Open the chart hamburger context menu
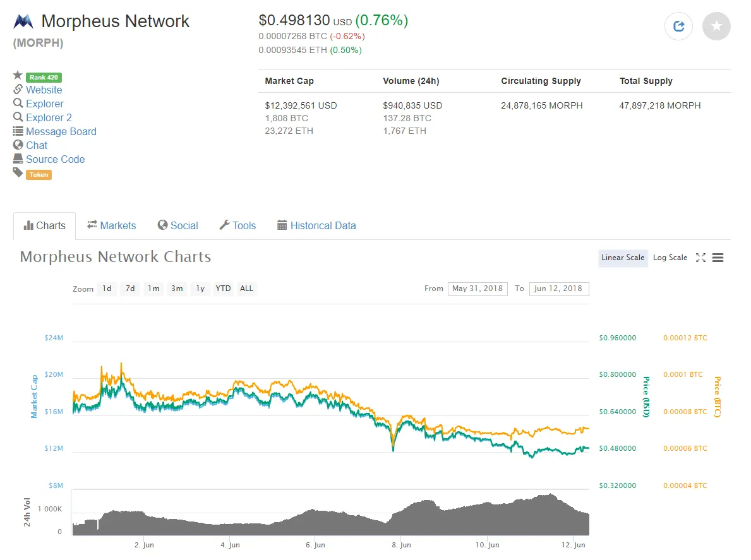The image size is (751, 560). [718, 258]
